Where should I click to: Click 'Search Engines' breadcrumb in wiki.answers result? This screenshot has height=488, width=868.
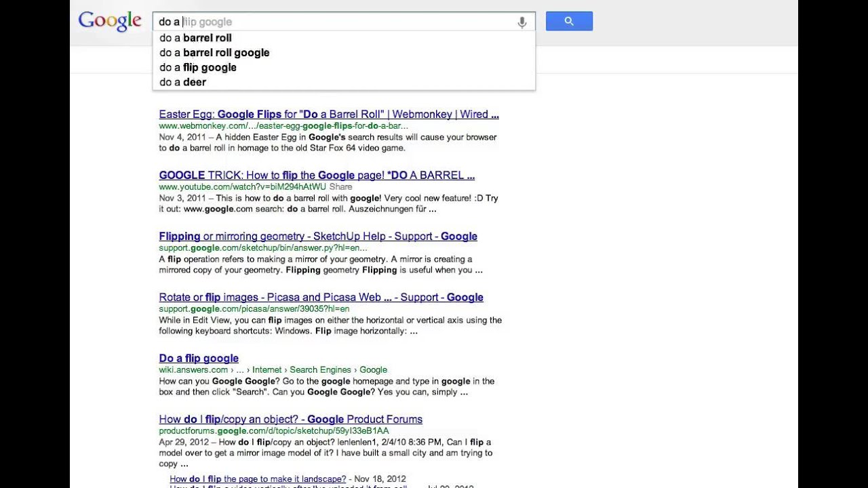pyautogui.click(x=320, y=370)
